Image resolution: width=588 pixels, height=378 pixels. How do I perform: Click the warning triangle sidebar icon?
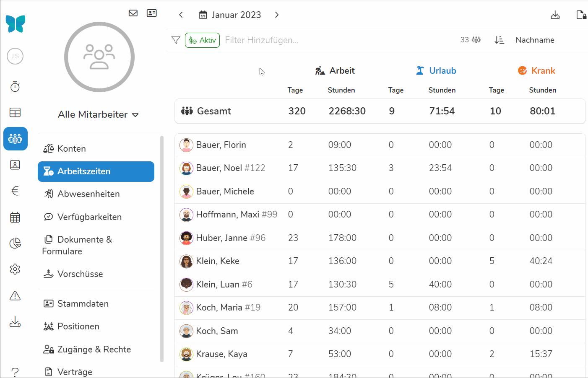pyautogui.click(x=15, y=296)
